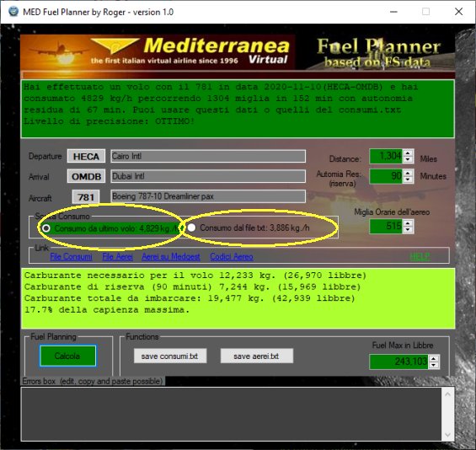Click the save aerei.txt button
Viewport: 476px width, 450px height.
tap(256, 356)
